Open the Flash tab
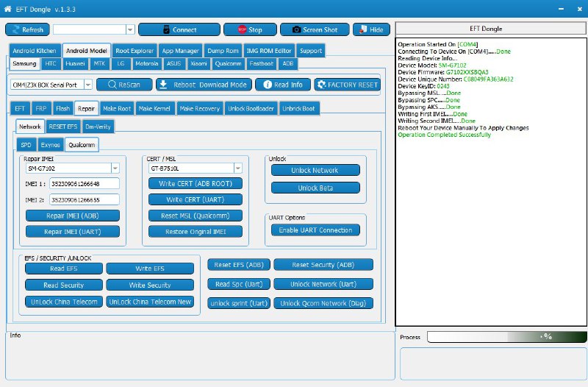The image size is (588, 387). 62,108
